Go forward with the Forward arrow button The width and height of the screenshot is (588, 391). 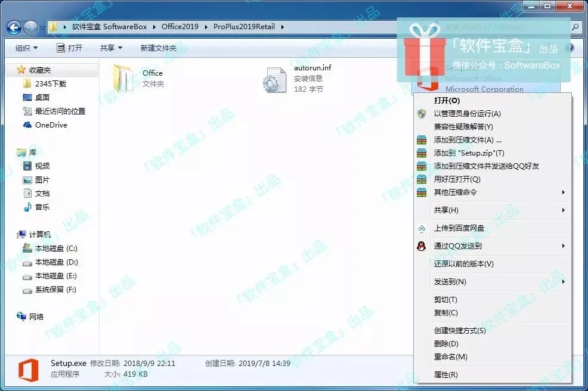(x=30, y=27)
